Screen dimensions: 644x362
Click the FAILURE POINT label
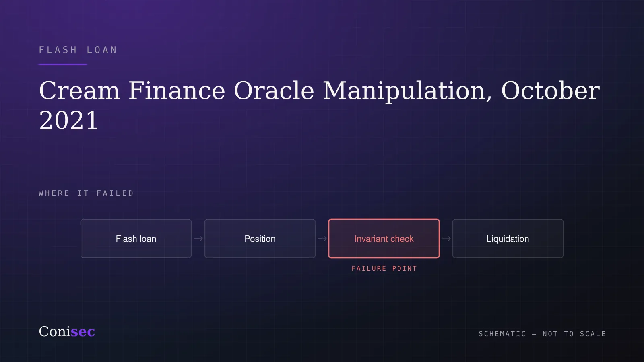pyautogui.click(x=384, y=268)
